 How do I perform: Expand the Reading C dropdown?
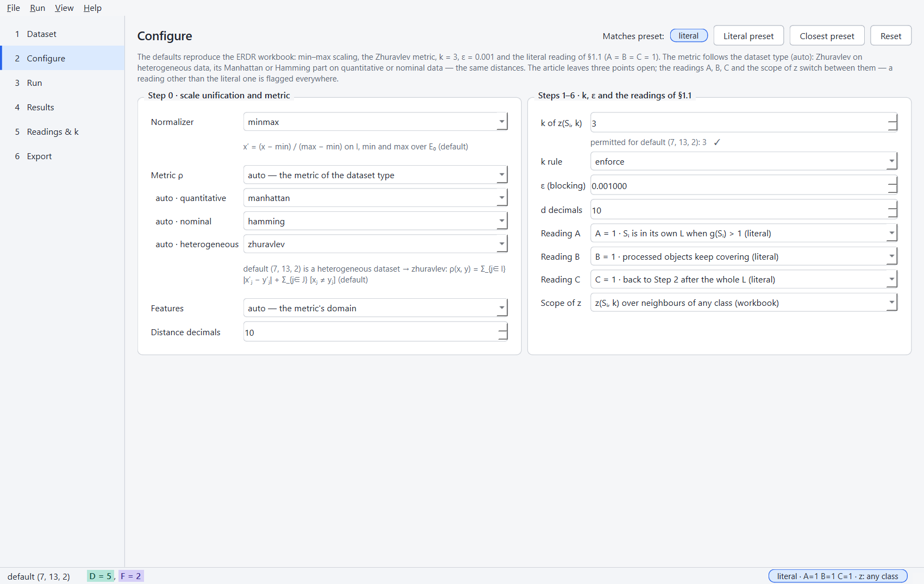[744, 279]
